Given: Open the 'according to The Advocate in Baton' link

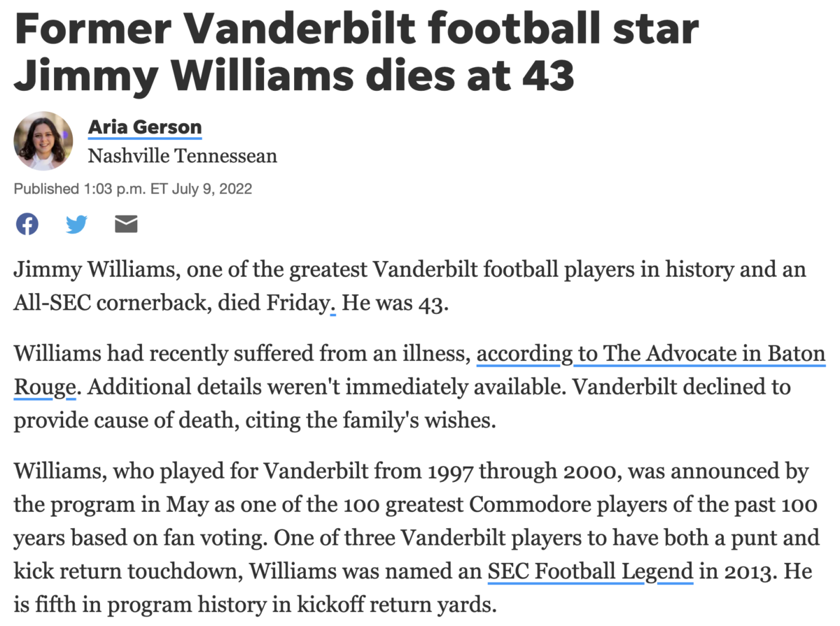Looking at the screenshot, I should point(651,355).
